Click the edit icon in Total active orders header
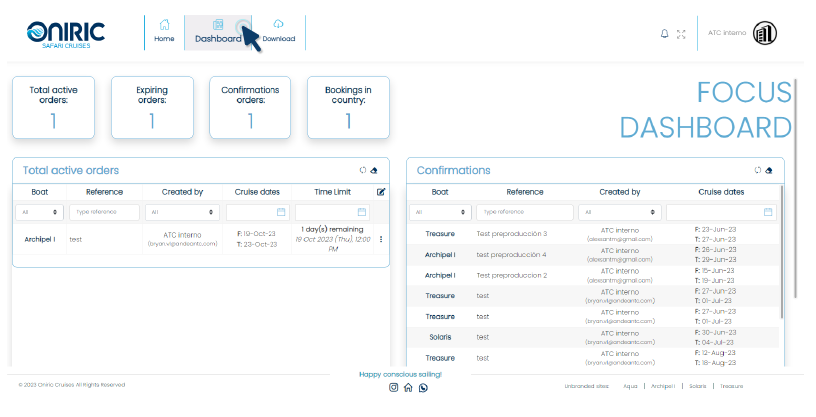 click(381, 191)
